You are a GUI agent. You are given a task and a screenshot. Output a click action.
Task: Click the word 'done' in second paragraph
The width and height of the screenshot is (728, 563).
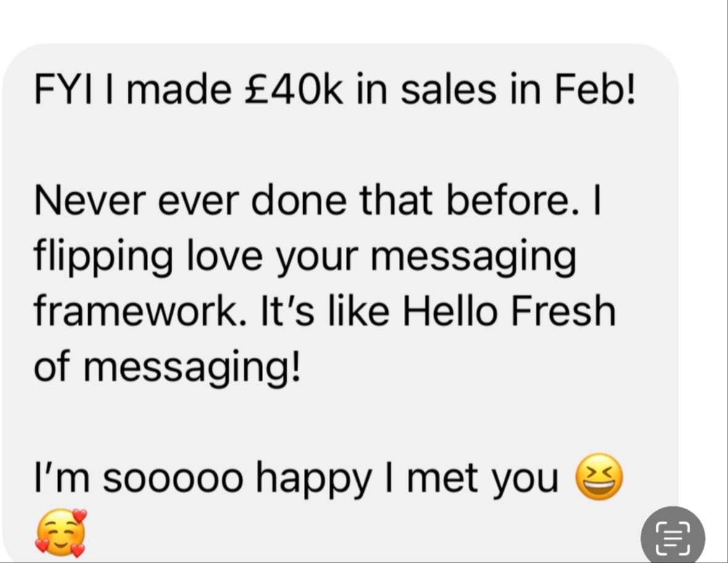299,200
